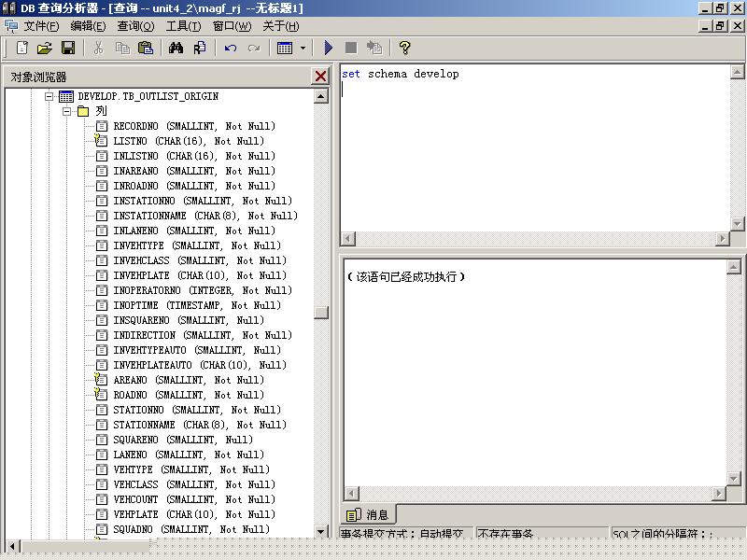Click the Paste clipboard toolbar icon
747x560 pixels.
[146, 48]
